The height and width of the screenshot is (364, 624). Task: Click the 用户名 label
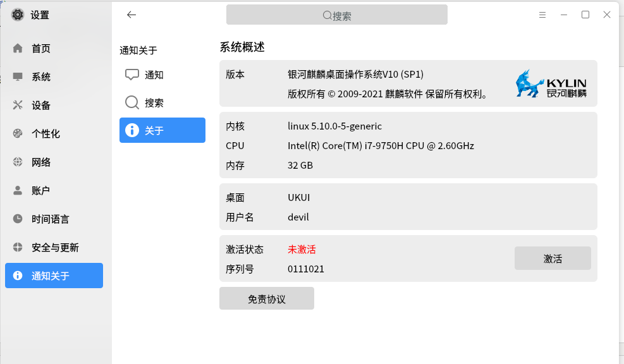(x=240, y=217)
